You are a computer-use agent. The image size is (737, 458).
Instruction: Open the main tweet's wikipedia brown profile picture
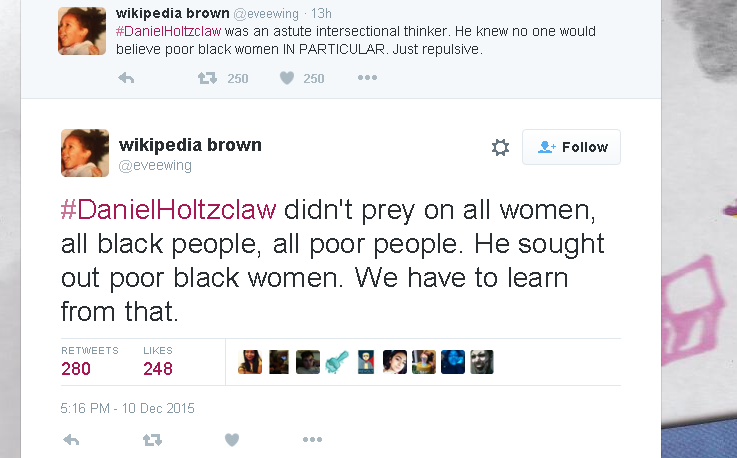click(x=85, y=153)
